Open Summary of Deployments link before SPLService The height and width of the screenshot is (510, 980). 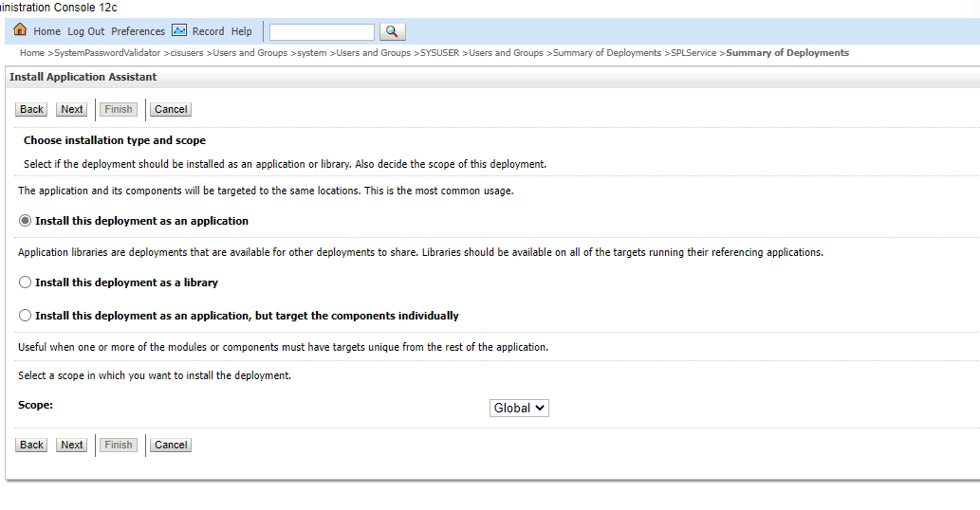click(607, 53)
